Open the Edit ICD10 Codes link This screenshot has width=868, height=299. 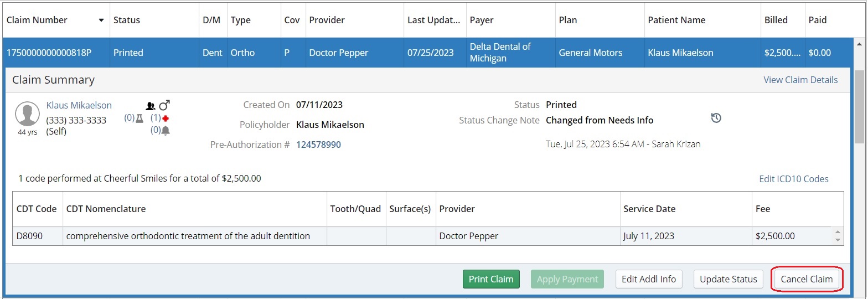pyautogui.click(x=794, y=179)
